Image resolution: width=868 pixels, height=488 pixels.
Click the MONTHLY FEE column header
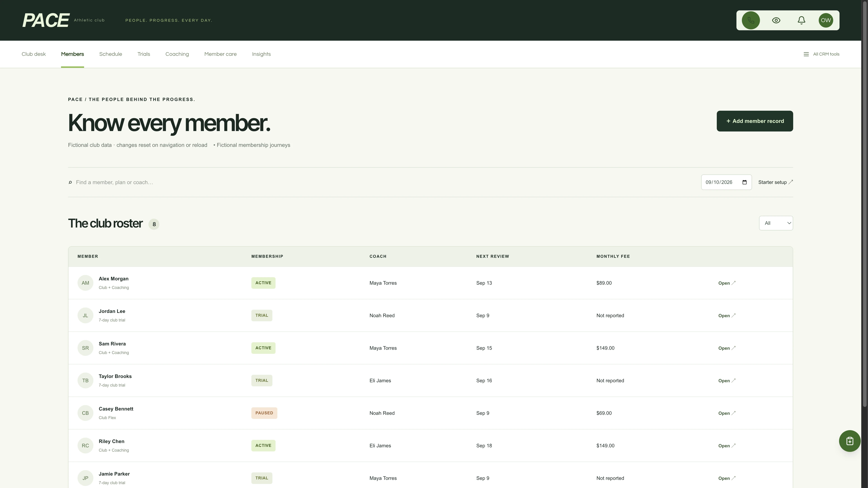coord(613,256)
